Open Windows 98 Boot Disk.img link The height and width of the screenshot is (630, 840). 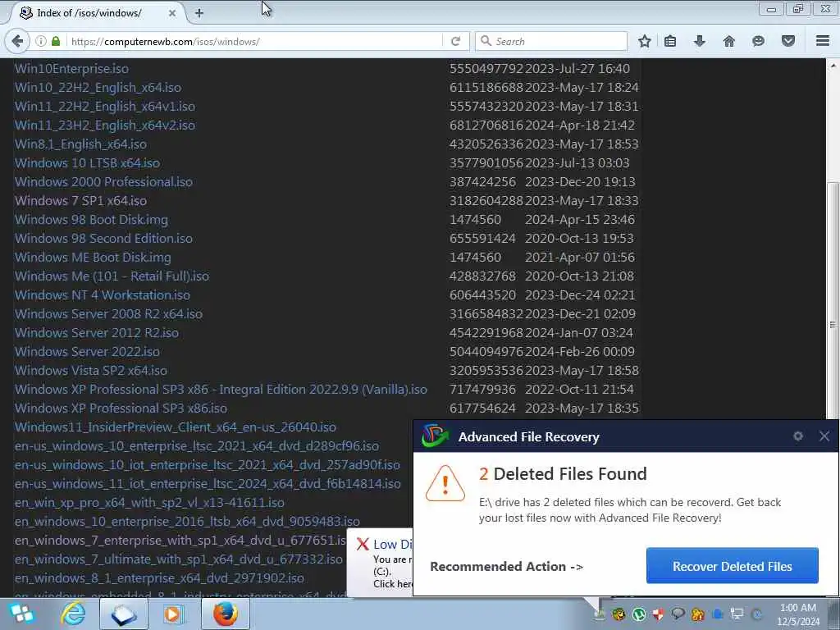pos(91,220)
